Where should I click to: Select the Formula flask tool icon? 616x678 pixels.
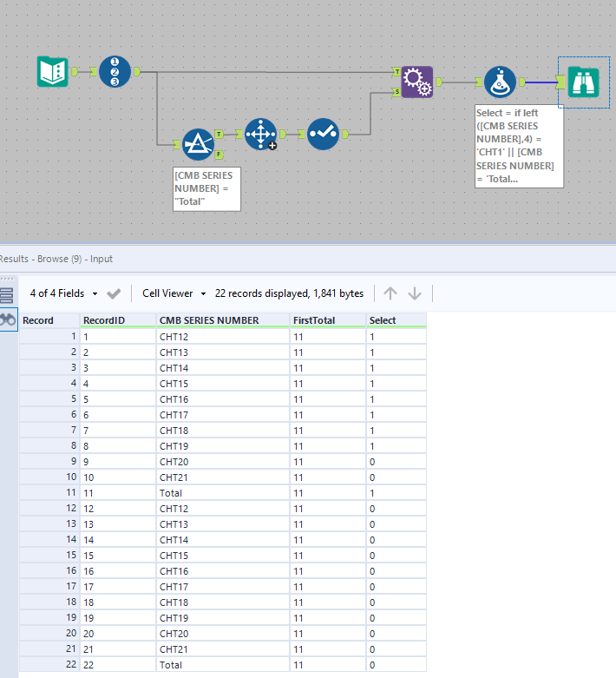500,82
